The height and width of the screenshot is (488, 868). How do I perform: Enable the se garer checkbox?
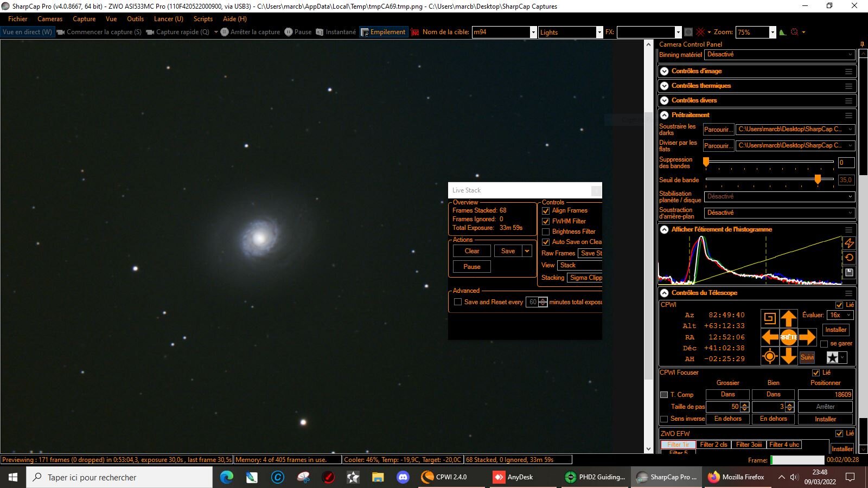click(824, 344)
